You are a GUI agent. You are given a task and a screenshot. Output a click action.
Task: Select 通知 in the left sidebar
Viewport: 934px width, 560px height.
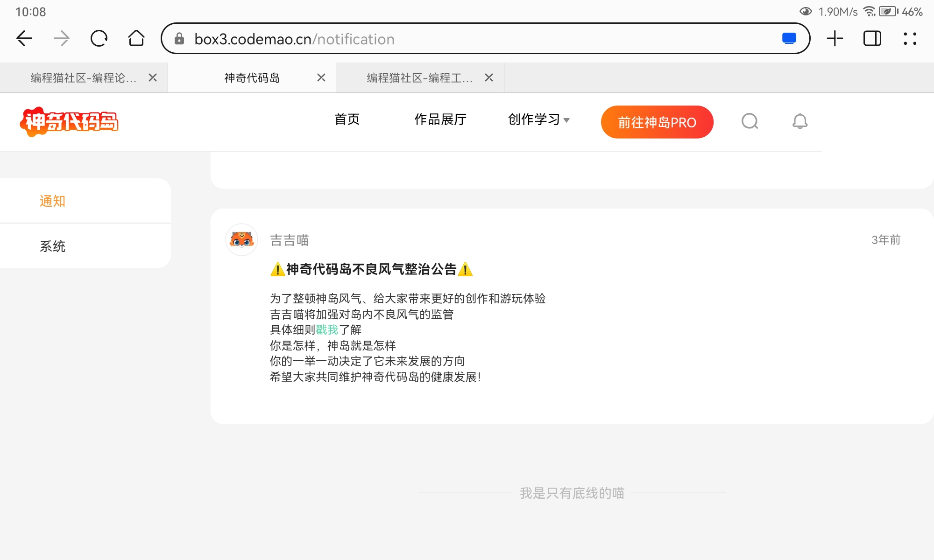[x=52, y=201]
